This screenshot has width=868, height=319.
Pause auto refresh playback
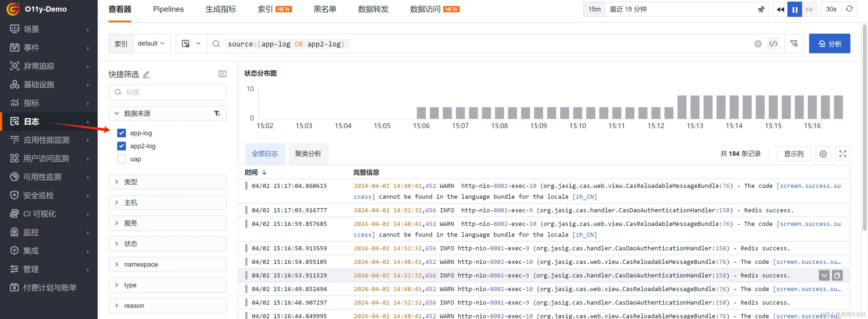pyautogui.click(x=795, y=9)
